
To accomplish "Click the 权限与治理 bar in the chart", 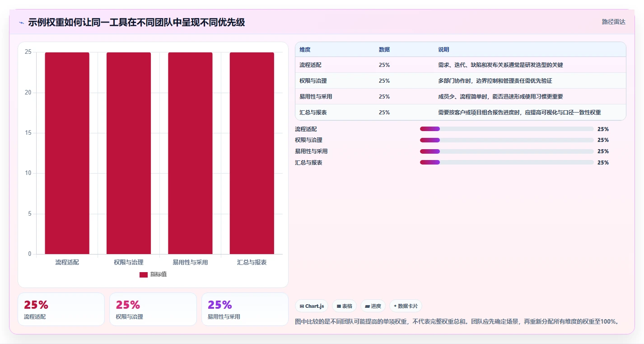I will tap(129, 153).
